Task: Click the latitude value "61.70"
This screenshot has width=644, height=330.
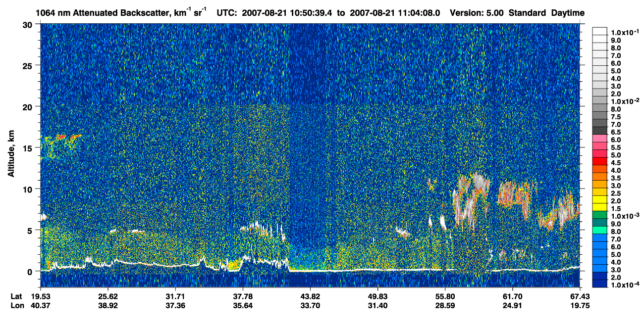Action: [512, 296]
